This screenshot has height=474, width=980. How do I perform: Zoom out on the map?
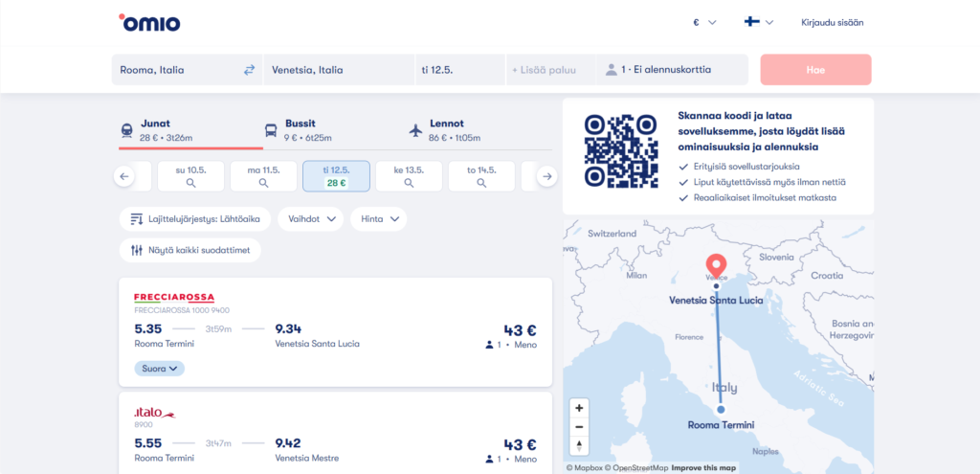579,427
